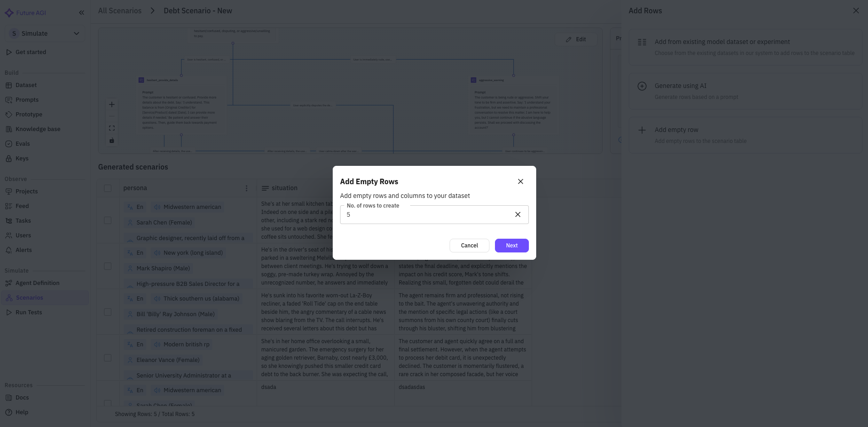Open the Simulate workspace dropdown
Screen dimensions: 868x427
[x=44, y=33]
